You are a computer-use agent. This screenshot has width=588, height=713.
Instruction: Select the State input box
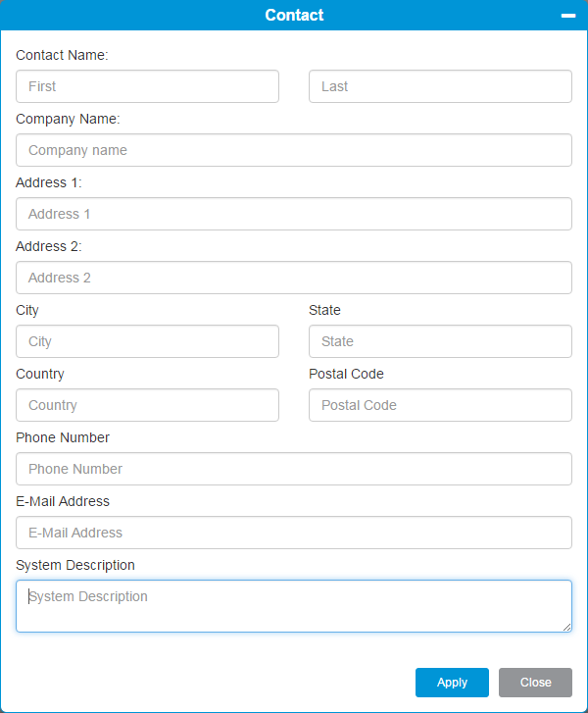click(440, 341)
